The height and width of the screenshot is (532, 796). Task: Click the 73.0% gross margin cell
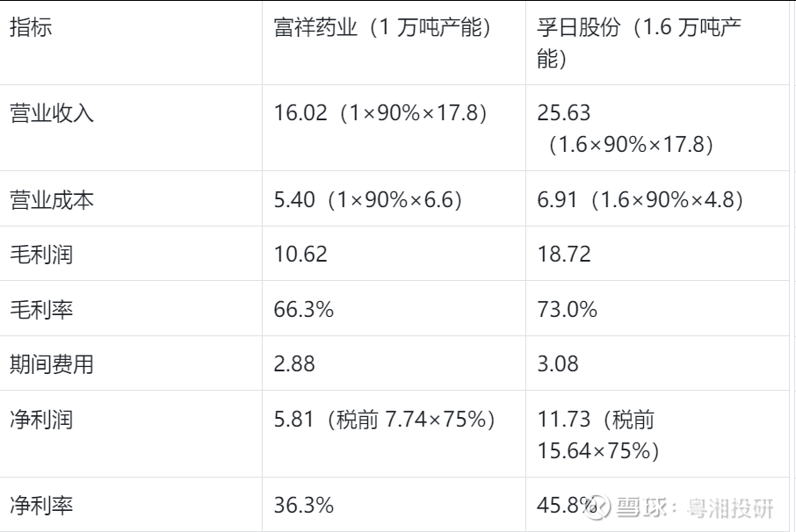pos(568,309)
